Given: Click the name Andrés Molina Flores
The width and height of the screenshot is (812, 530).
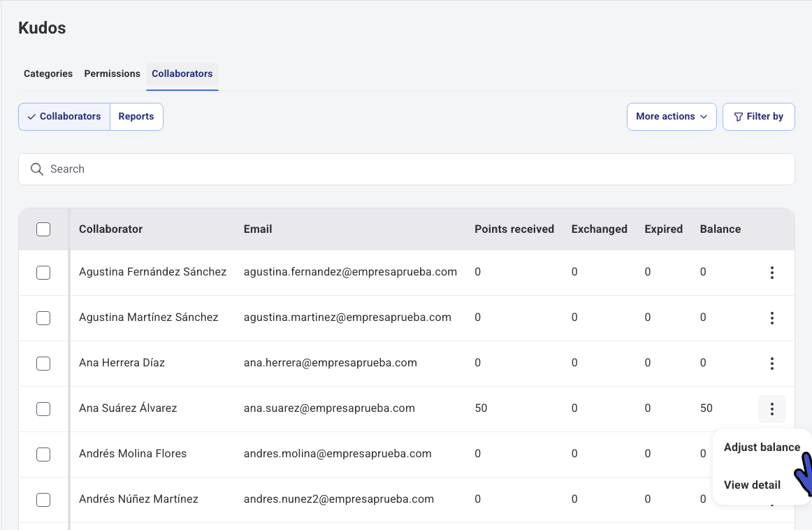Looking at the screenshot, I should click(133, 453).
